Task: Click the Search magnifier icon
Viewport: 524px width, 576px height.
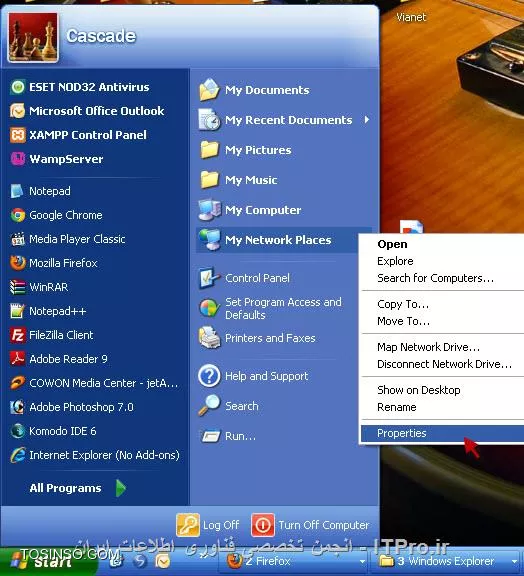Action: tap(209, 406)
